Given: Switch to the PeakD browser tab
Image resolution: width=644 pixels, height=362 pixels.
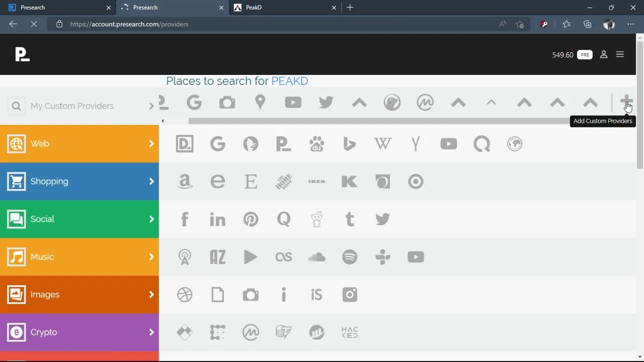Looking at the screenshot, I should click(x=284, y=8).
